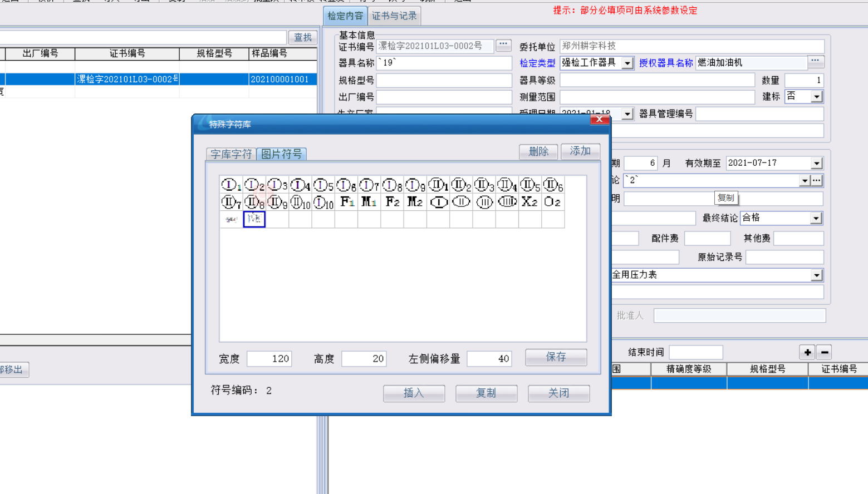Expand the 有效期至 date picker

pos(816,164)
